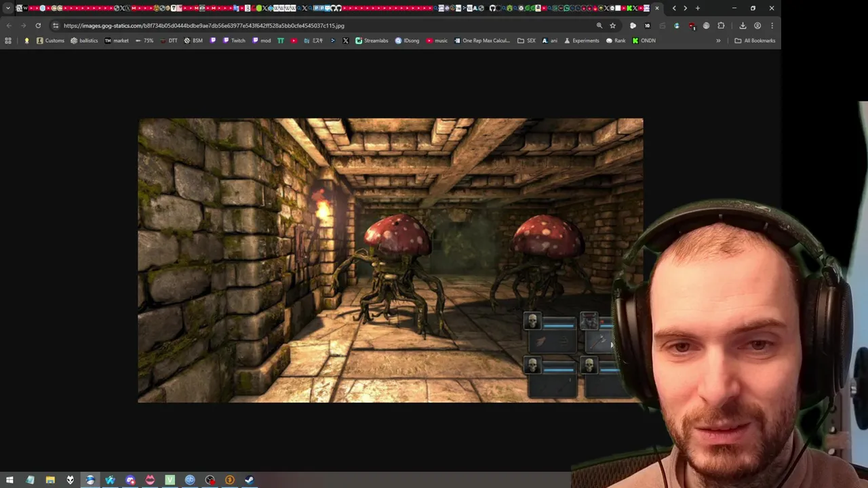The image size is (868, 488).
Task: Open the ballistics bookmark
Action: point(84,41)
